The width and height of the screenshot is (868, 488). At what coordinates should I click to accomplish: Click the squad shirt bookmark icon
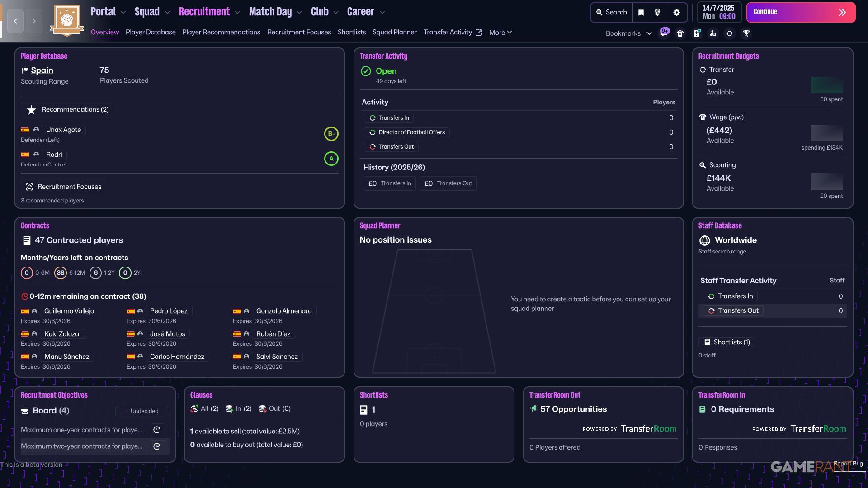click(680, 33)
